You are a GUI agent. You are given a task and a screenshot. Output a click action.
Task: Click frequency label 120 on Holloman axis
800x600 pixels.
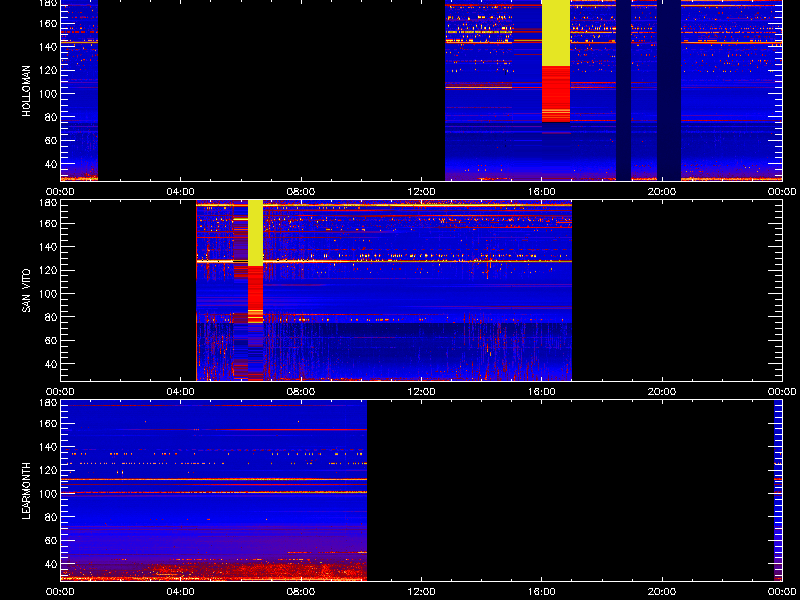[47, 70]
